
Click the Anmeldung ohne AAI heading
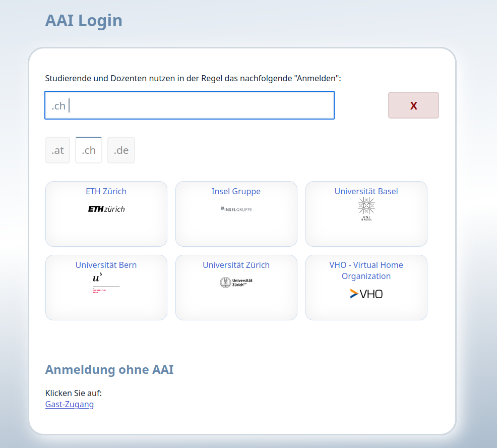tap(109, 370)
